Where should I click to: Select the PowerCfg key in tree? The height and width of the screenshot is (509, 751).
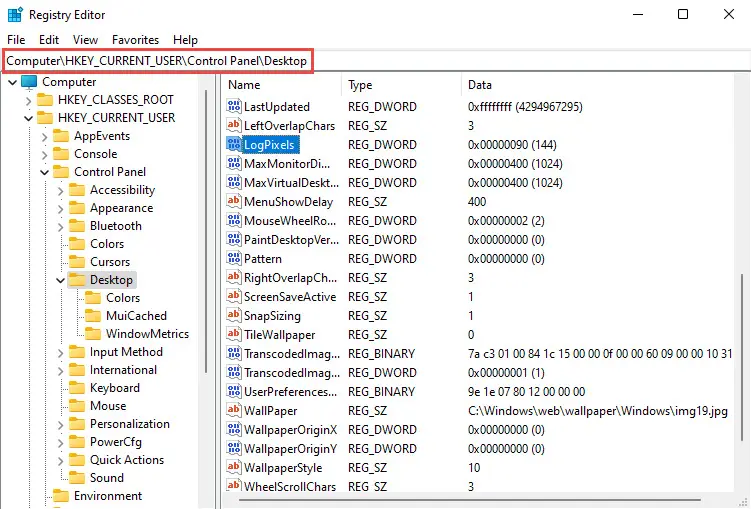point(116,441)
